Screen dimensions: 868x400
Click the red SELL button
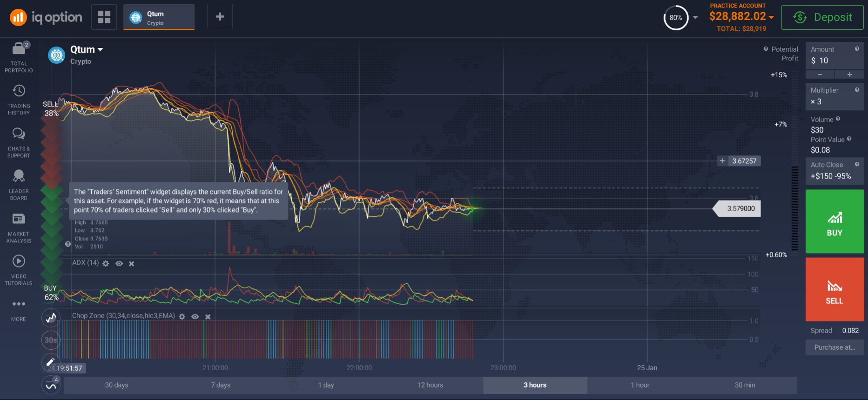click(834, 289)
